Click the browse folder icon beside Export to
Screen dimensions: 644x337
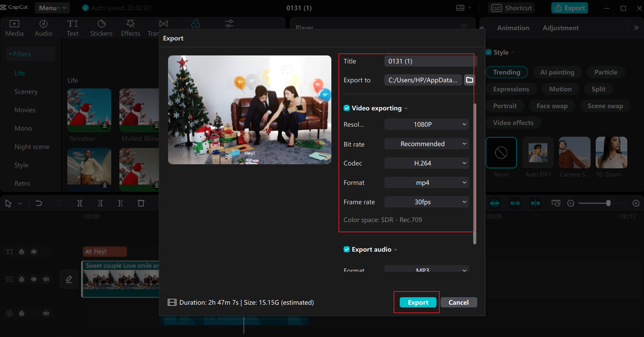coord(469,80)
